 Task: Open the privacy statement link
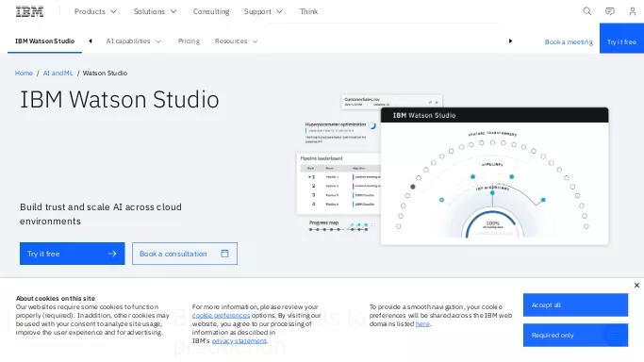pos(239,340)
